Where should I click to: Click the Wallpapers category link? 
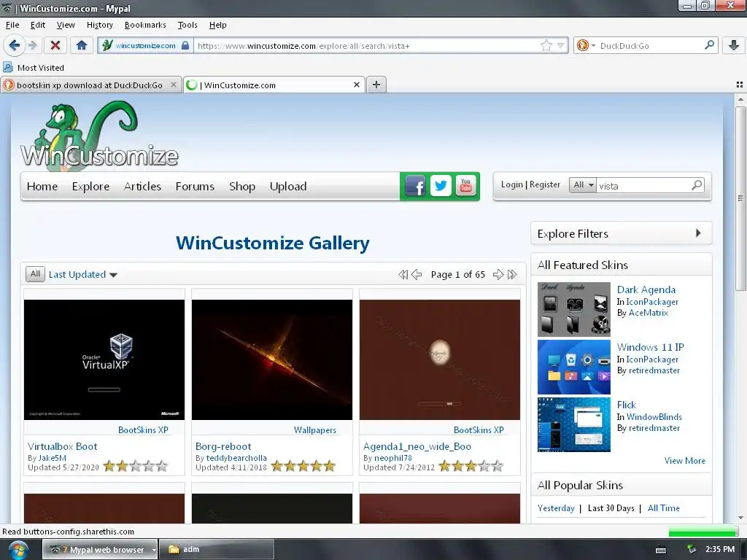point(315,429)
